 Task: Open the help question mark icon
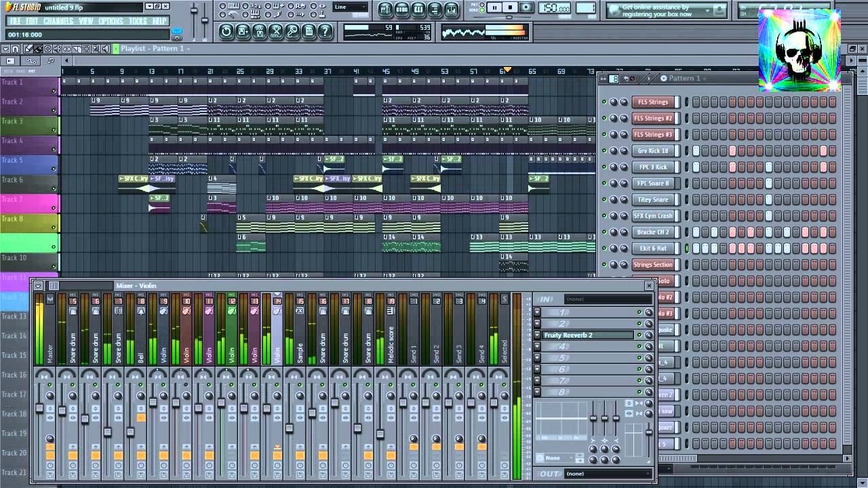tap(325, 31)
